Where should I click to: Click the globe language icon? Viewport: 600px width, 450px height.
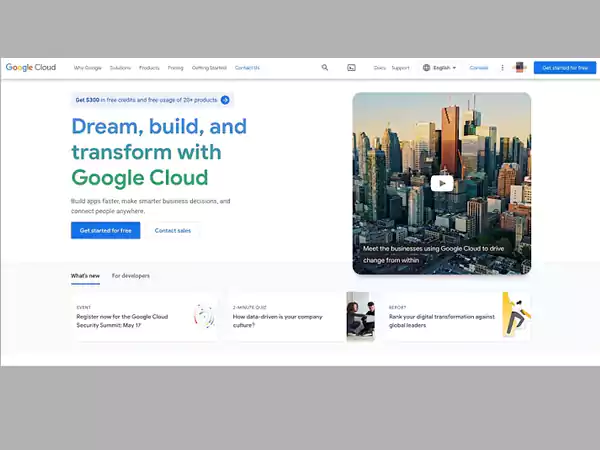426,68
